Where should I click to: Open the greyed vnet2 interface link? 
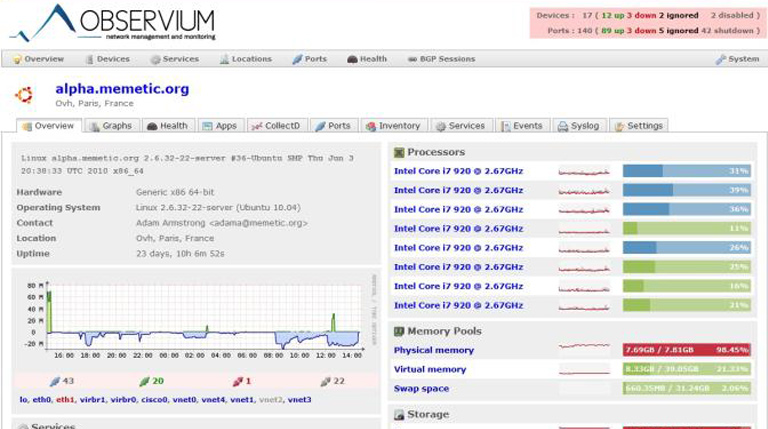(x=271, y=400)
